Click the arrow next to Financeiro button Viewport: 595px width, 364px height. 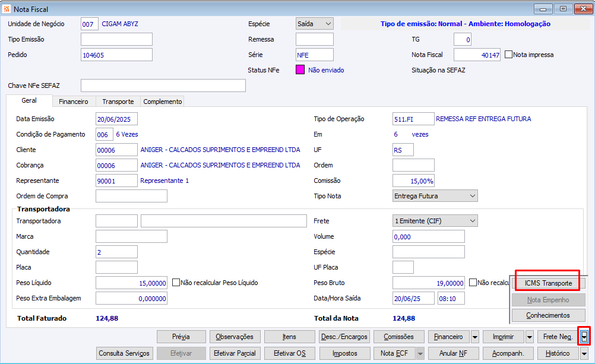coord(474,337)
